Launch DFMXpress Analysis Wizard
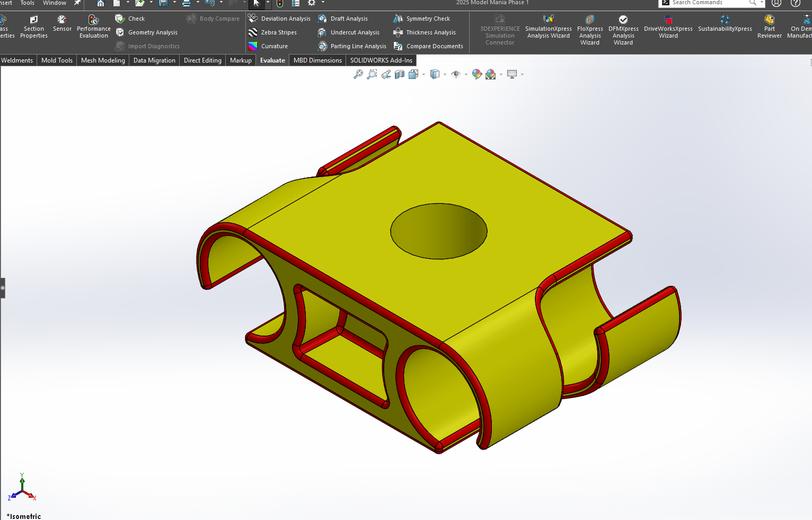The image size is (812, 520). (623, 30)
